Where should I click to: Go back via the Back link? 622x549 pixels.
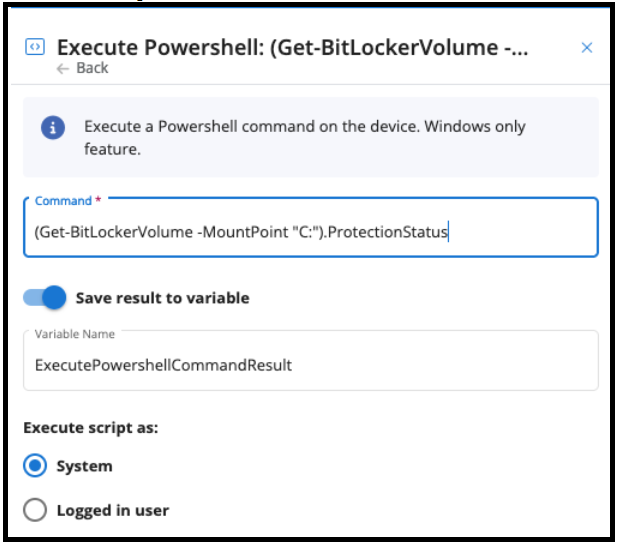click(92, 68)
